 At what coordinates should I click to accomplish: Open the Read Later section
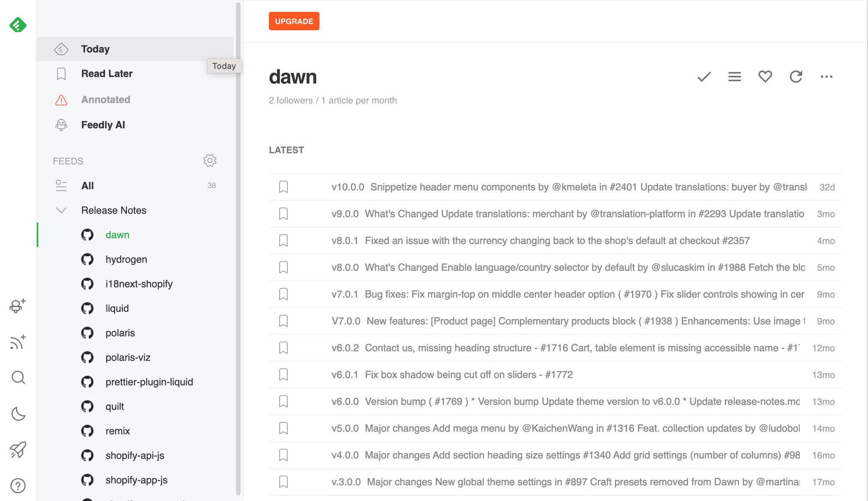107,74
